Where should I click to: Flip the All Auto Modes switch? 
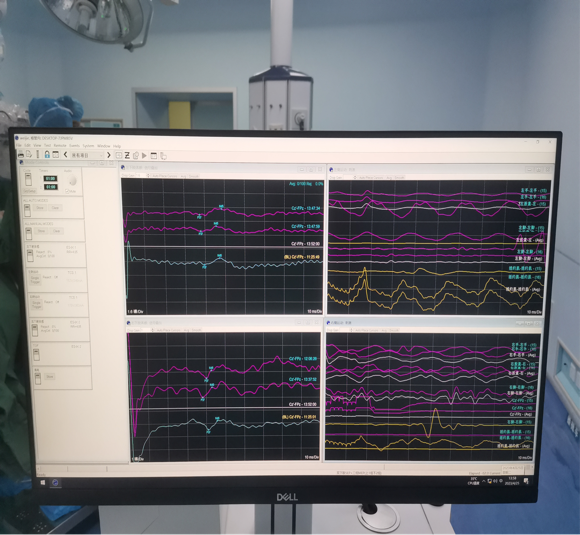[27, 210]
